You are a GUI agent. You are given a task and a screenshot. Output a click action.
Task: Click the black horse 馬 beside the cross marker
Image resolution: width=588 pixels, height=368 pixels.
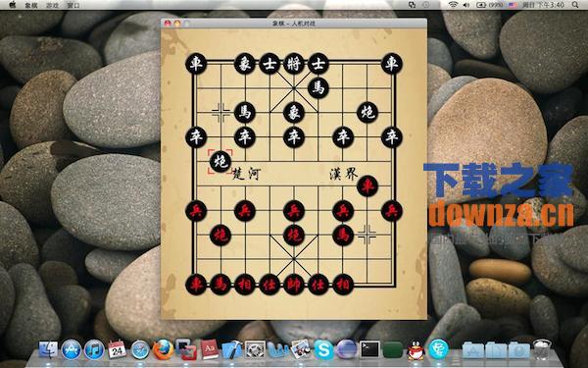245,112
